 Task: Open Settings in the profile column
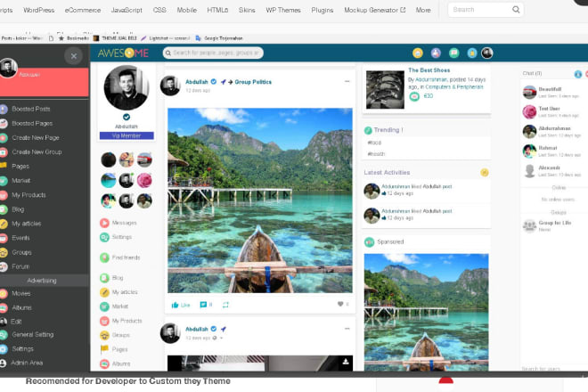tap(116, 237)
